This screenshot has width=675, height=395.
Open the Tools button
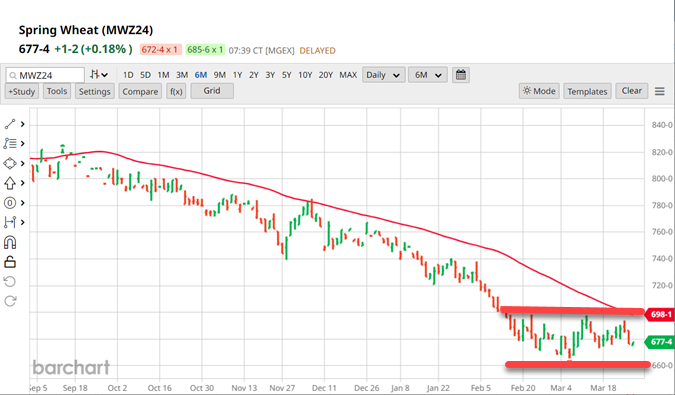(57, 91)
